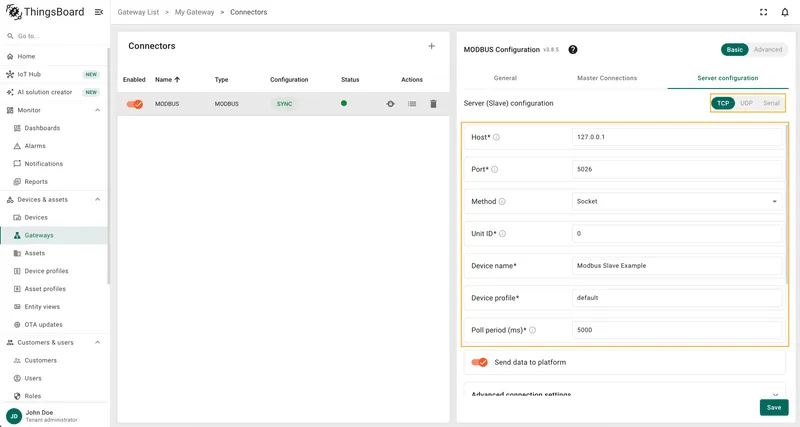Toggle fullscreen mode icon in header
The height and width of the screenshot is (427, 800).
763,12
